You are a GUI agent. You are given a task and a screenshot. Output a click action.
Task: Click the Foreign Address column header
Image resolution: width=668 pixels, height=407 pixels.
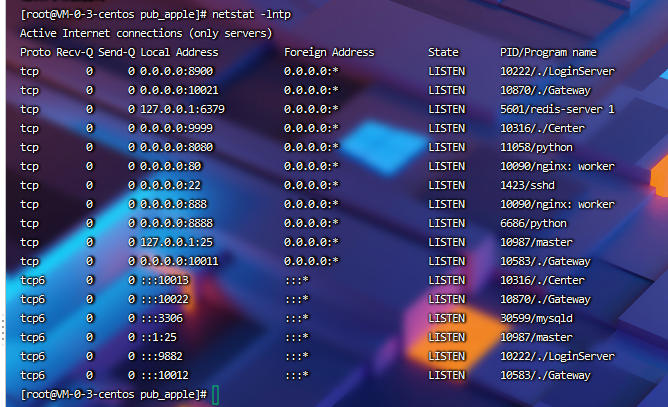coord(329,52)
